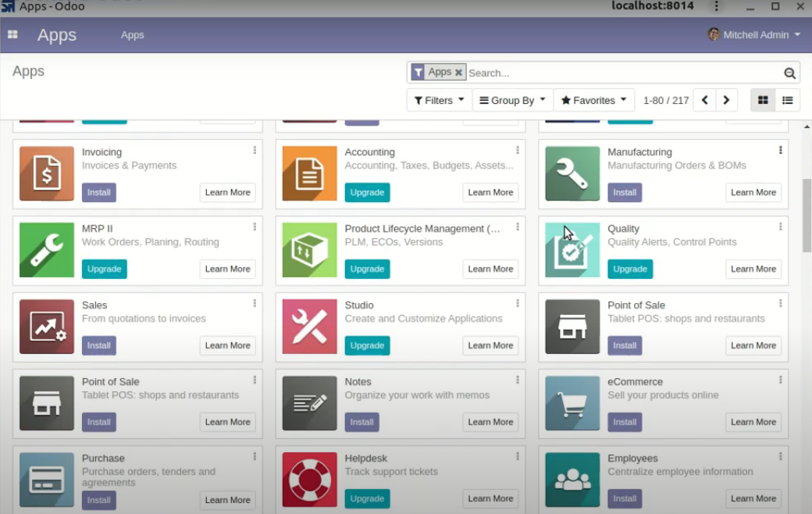The height and width of the screenshot is (514, 812).
Task: Go to next page of apps
Action: [727, 100]
